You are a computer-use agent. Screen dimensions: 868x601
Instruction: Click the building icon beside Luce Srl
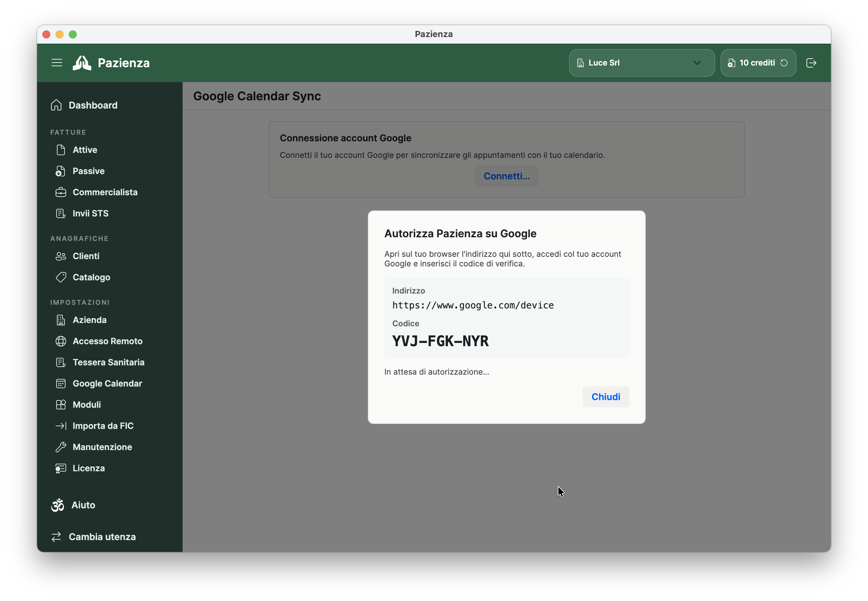tap(581, 63)
